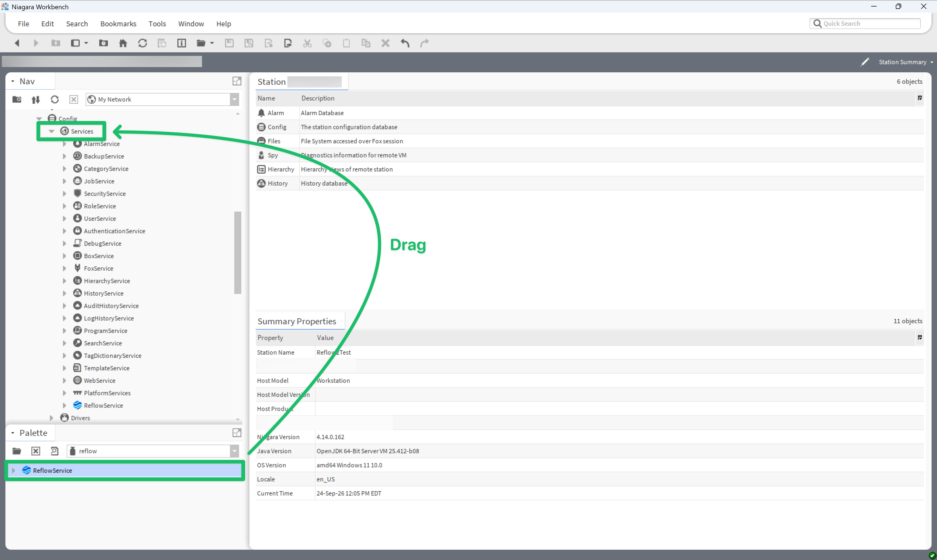This screenshot has height=560, width=937.
Task: Expand the AlarmService tree node
Action: (65, 144)
